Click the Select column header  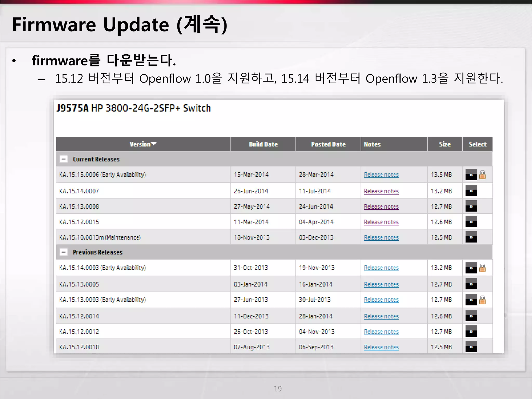point(477,144)
